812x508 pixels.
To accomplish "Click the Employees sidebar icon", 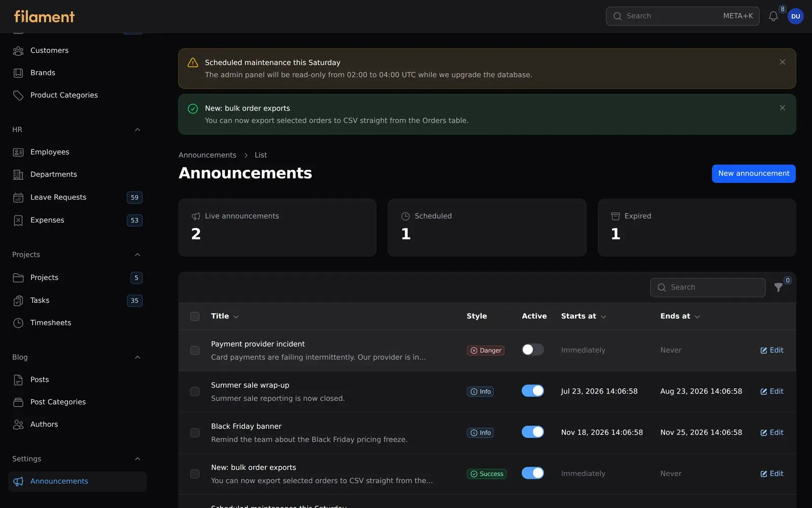I will coord(18,152).
